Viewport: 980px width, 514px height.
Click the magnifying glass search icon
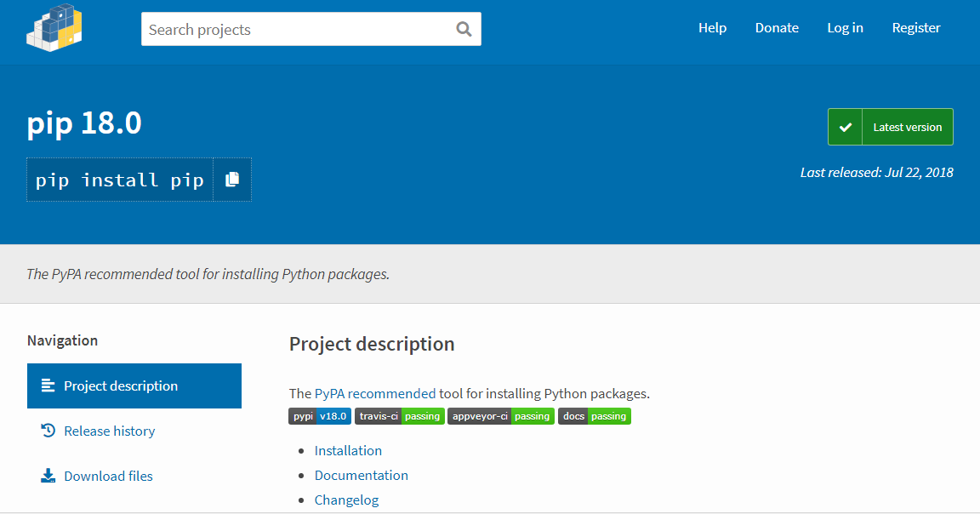pos(464,29)
